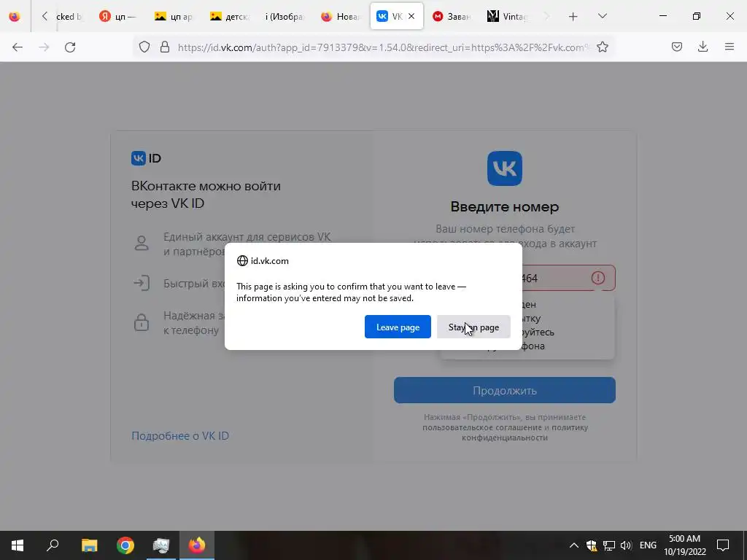Image resolution: width=747 pixels, height=560 pixels.
Task: Click the Продолжить button
Action: 505,391
